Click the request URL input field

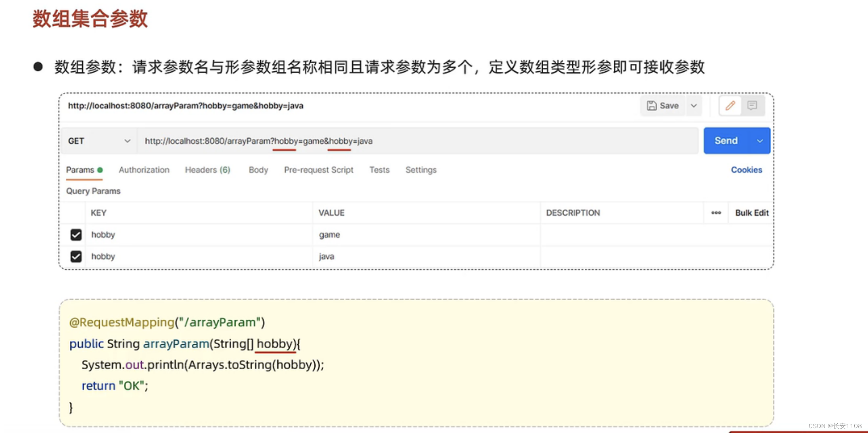pyautogui.click(x=418, y=141)
